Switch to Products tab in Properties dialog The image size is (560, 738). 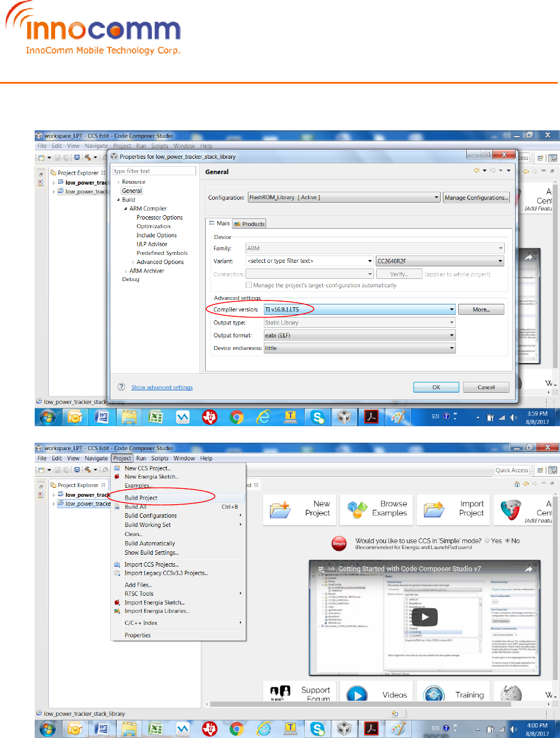point(249,224)
